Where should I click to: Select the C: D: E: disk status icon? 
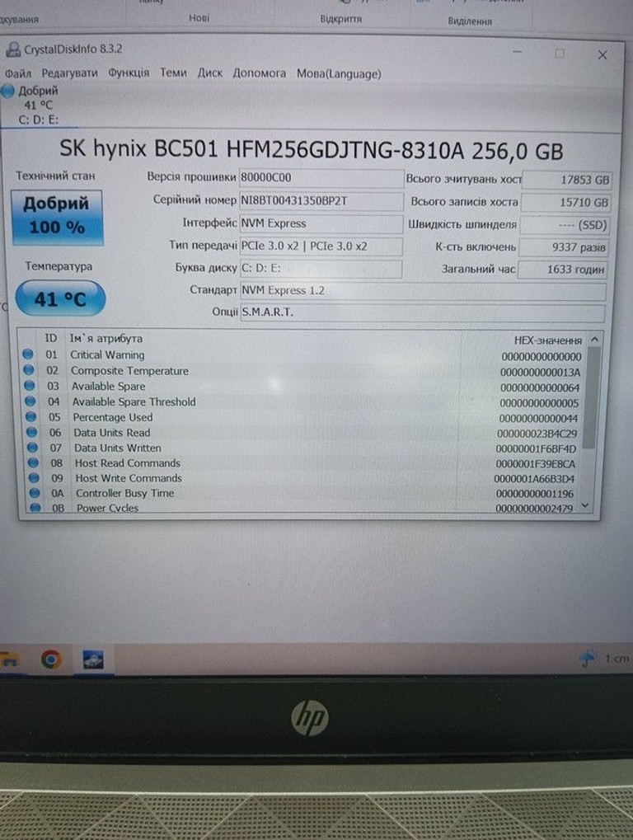(x=7, y=91)
